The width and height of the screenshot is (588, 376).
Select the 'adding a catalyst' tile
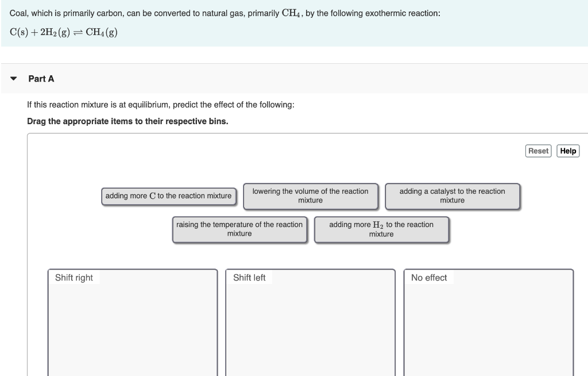tap(452, 196)
